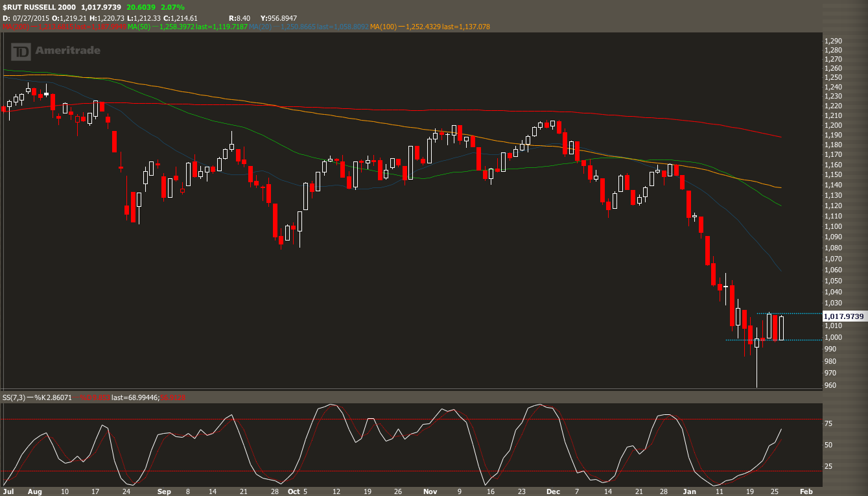The width and height of the screenshot is (868, 496).
Task: Click the Jul label on date axis
Action: pos(7,491)
